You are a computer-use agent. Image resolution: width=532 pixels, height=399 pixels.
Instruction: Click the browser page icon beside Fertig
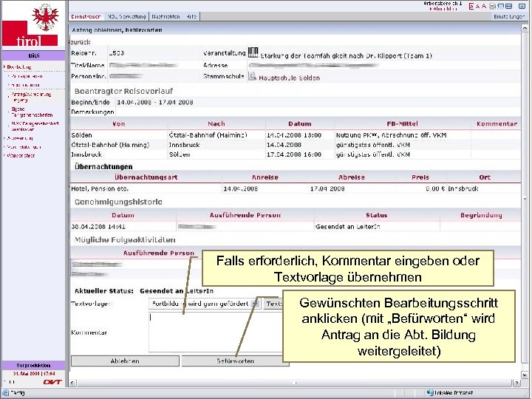coord(5,393)
